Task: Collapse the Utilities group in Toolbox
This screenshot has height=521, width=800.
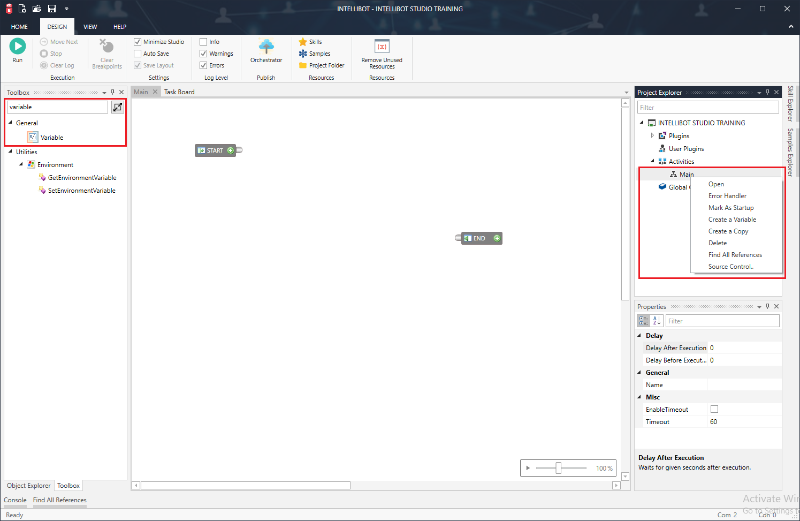Action: (10, 152)
